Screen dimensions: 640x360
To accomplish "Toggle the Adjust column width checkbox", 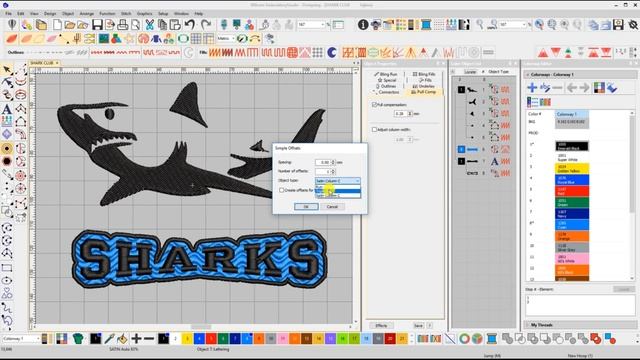I will point(374,129).
